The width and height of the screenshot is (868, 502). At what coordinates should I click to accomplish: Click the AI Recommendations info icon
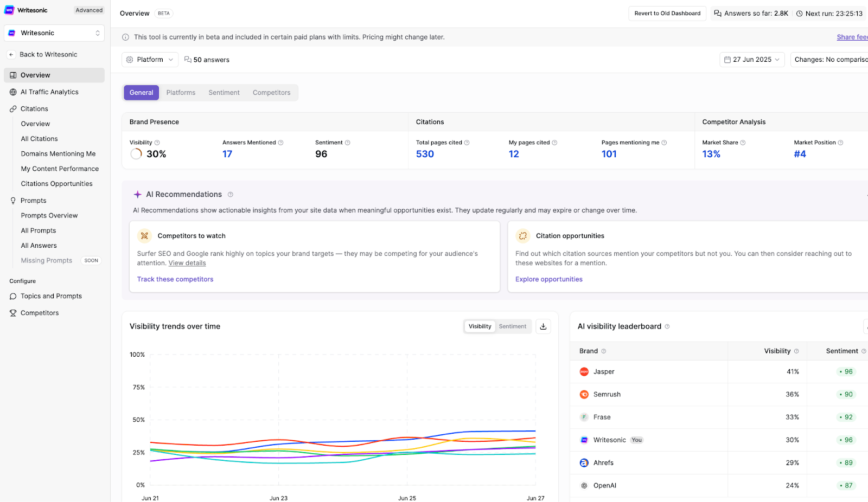[231, 195]
